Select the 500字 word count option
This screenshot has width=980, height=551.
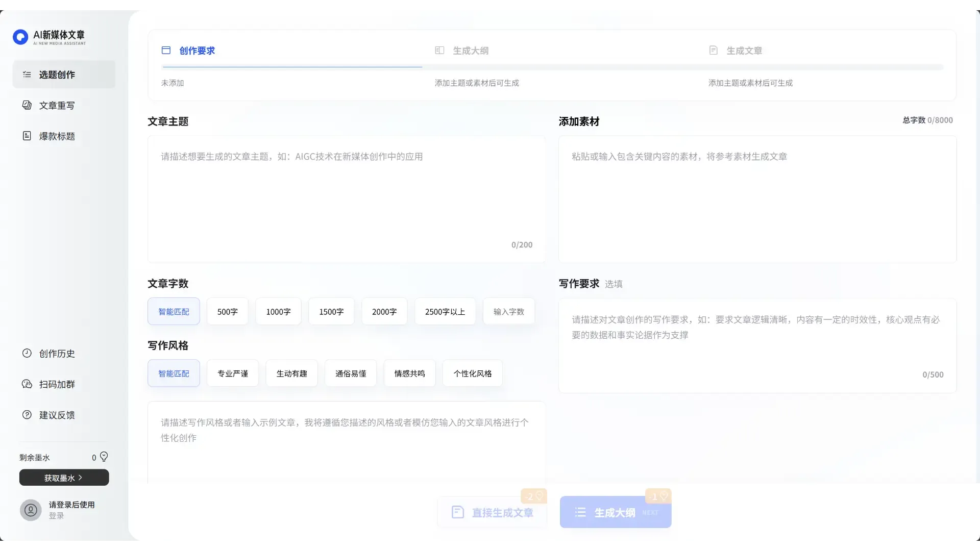click(x=228, y=311)
